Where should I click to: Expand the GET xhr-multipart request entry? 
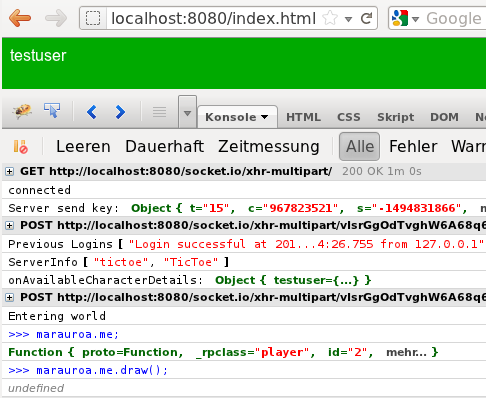(9, 172)
